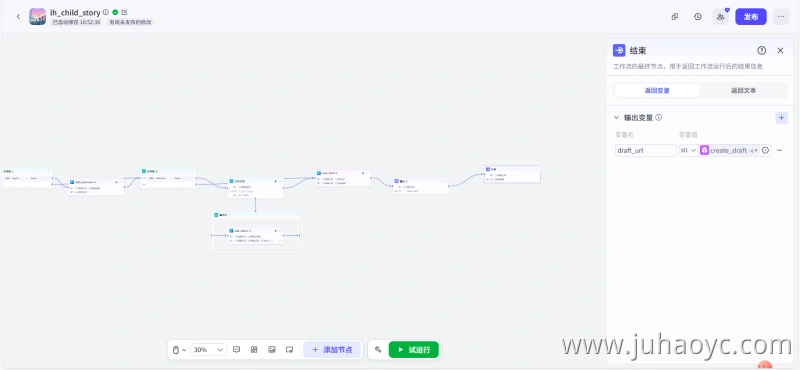Image resolution: width=800 pixels, height=370 pixels.
Task: Open the more options ellipsis menu
Action: (x=781, y=17)
